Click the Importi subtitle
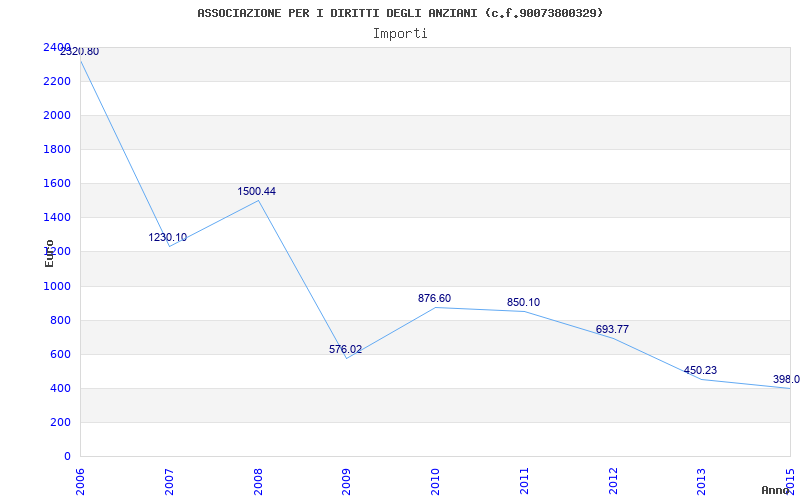This screenshot has width=800, height=500. tap(400, 34)
